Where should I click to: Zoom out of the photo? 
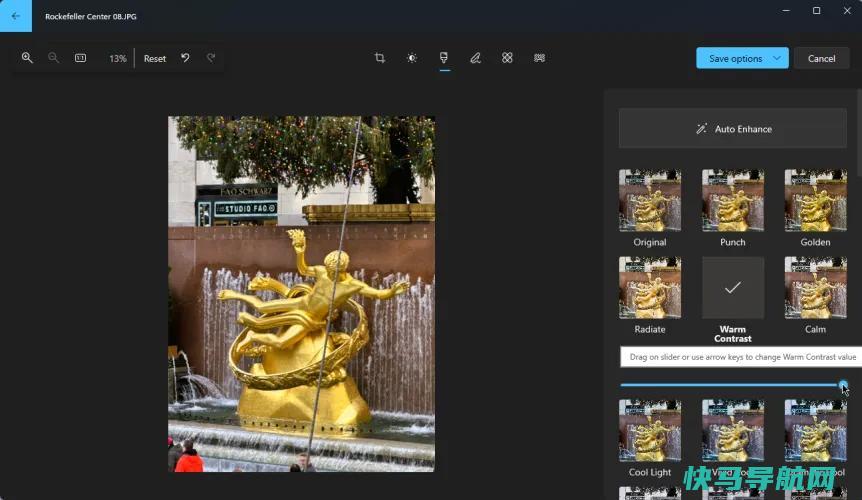coord(53,58)
